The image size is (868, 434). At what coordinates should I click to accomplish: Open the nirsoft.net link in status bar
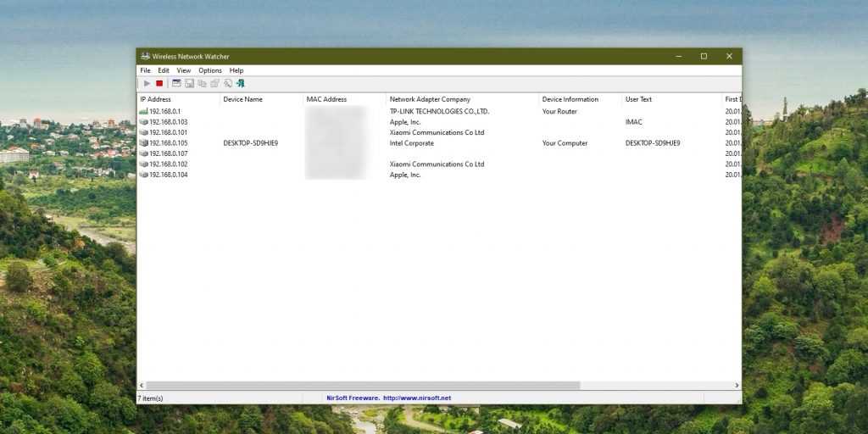(417, 398)
